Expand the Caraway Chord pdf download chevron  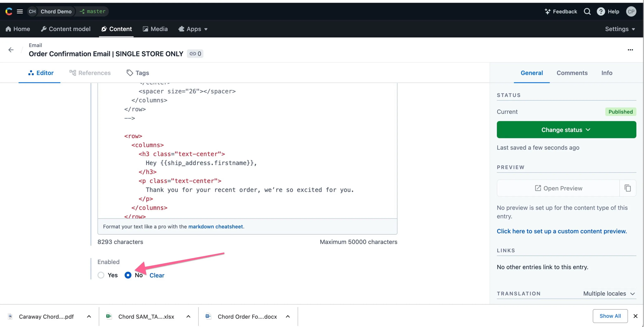coord(89,316)
